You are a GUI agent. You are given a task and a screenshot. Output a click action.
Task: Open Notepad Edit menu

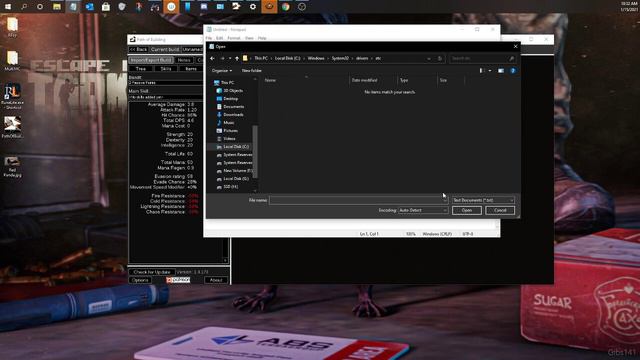pos(219,38)
